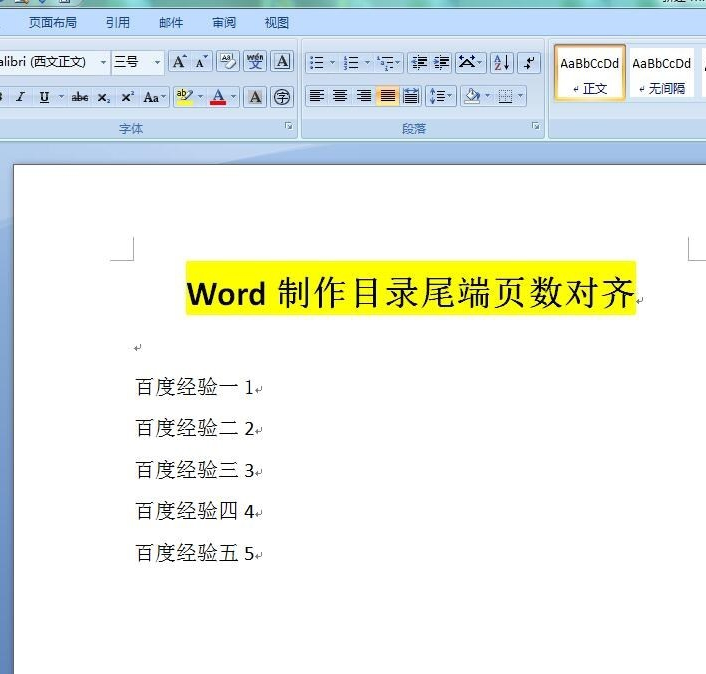Switch to the 视图 tab
This screenshot has width=706, height=674.
[x=277, y=23]
